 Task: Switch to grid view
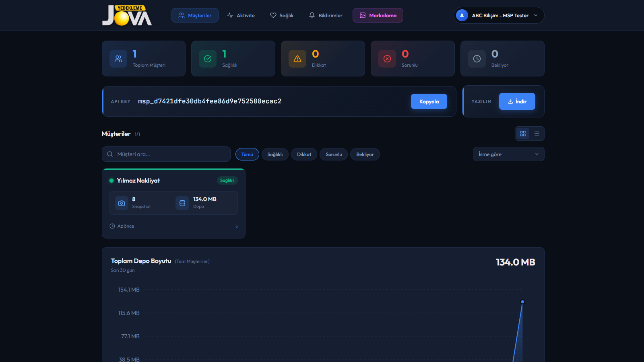[523, 134]
